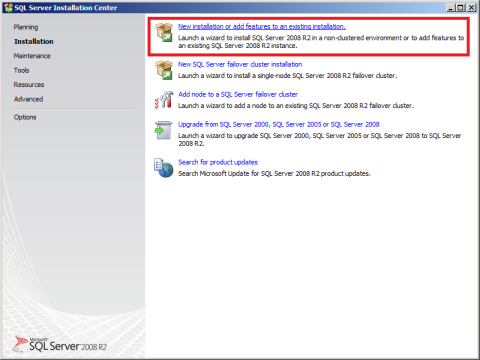This screenshot has width=480, height=360.
Task: Click the text about a single-node failover cluster
Action: click(287, 76)
